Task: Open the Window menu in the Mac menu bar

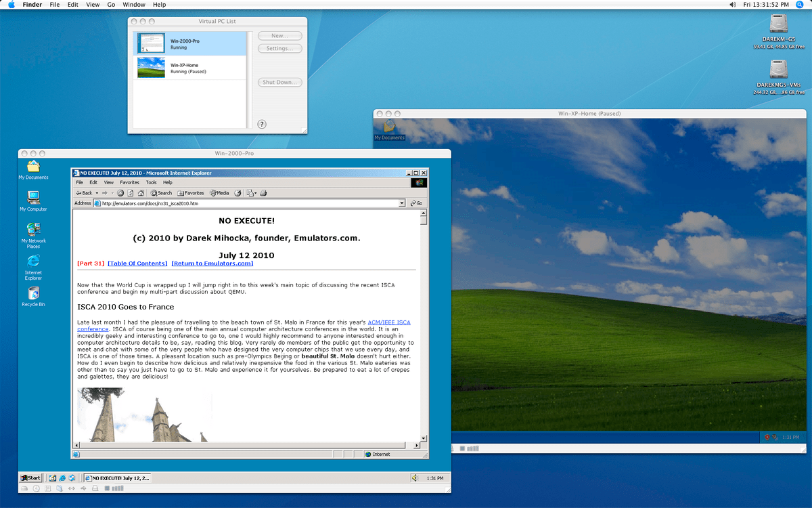Action: [134, 5]
